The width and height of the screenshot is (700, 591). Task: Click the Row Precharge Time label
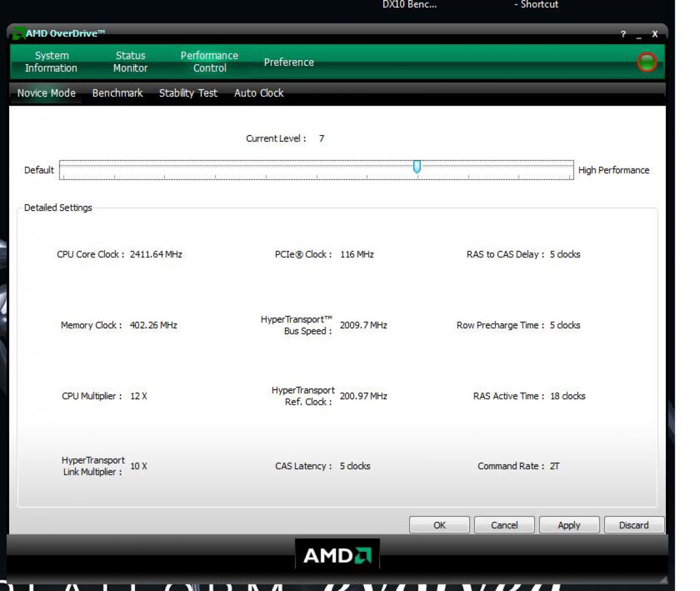[x=500, y=326]
